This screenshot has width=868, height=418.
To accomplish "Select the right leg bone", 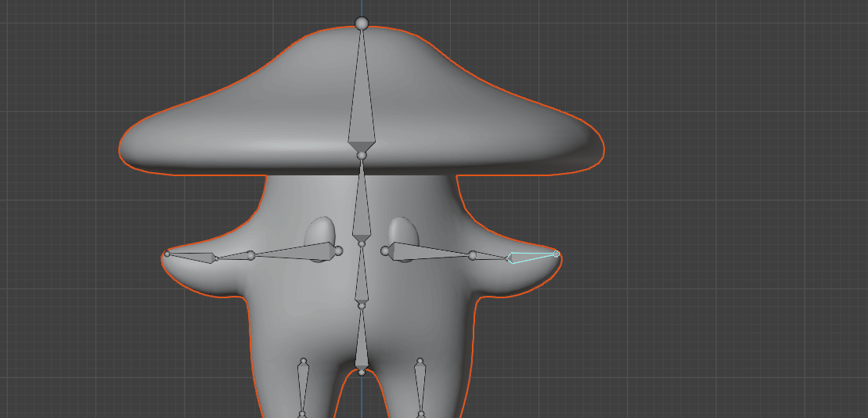I will pyautogui.click(x=420, y=387).
